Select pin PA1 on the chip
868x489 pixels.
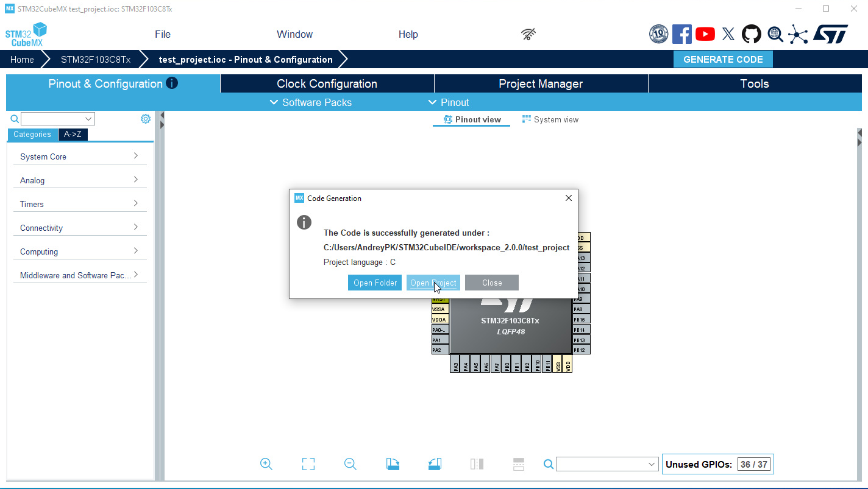pyautogui.click(x=440, y=340)
